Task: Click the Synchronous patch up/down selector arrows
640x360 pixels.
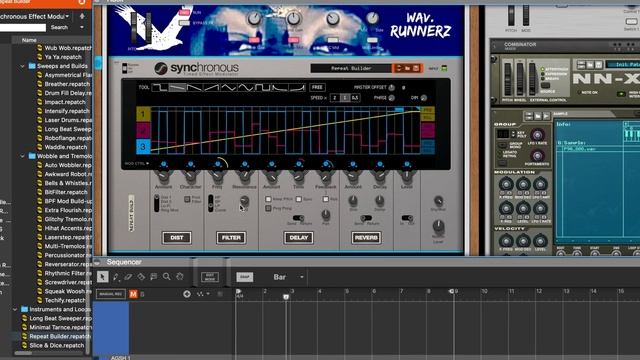Action: 399,68
